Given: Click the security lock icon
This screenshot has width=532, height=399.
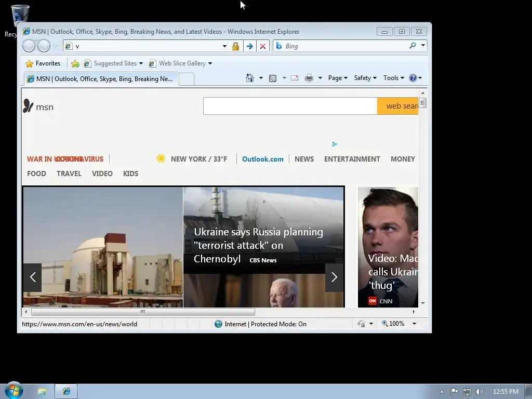Looking at the screenshot, I should pyautogui.click(x=235, y=46).
